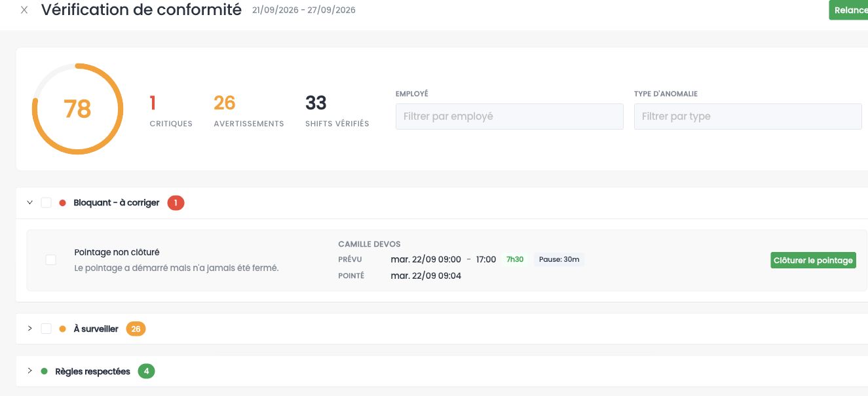Click the pointé time mar. 22/09 09:04

pyautogui.click(x=426, y=276)
